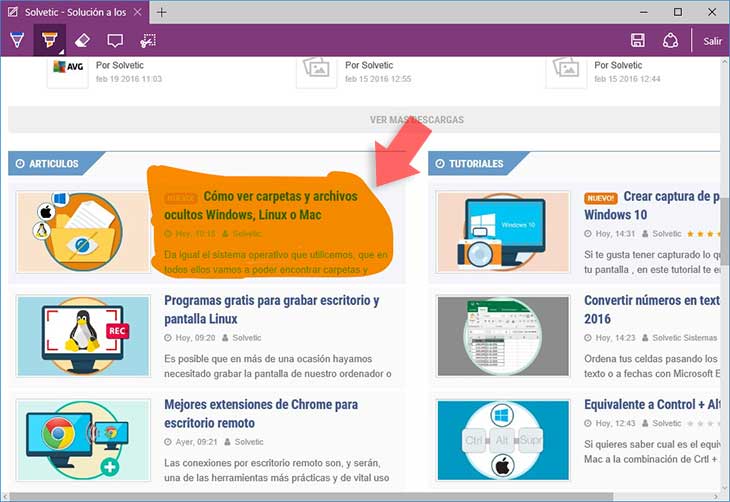This screenshot has width=730, height=502.
Task: Click the Excel spreadsheet thumbnail
Action: coord(503,336)
